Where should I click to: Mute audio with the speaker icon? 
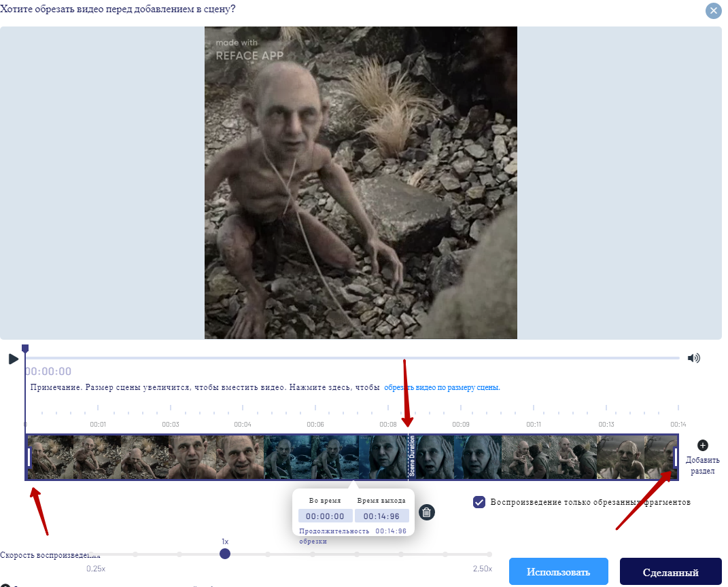tap(693, 358)
